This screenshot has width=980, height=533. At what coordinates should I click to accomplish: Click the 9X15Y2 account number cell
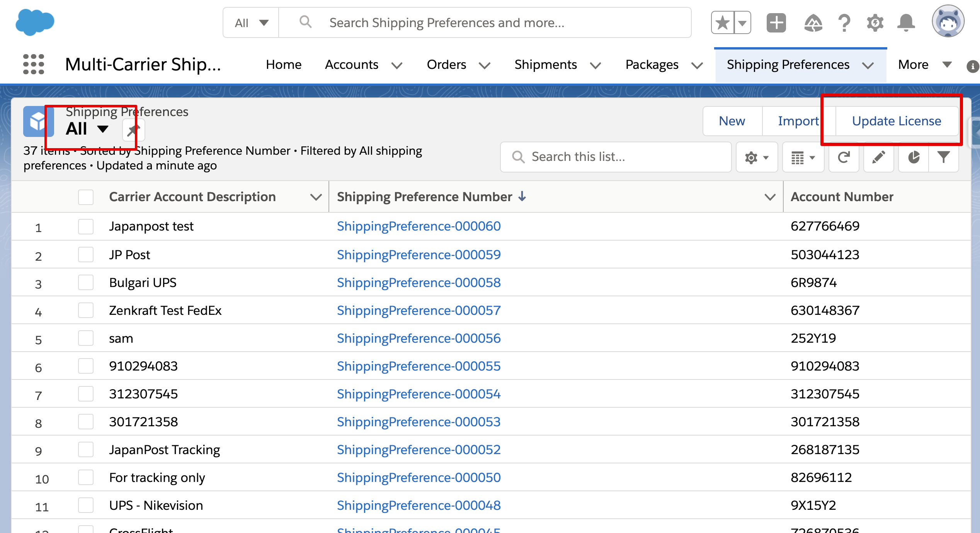(813, 506)
